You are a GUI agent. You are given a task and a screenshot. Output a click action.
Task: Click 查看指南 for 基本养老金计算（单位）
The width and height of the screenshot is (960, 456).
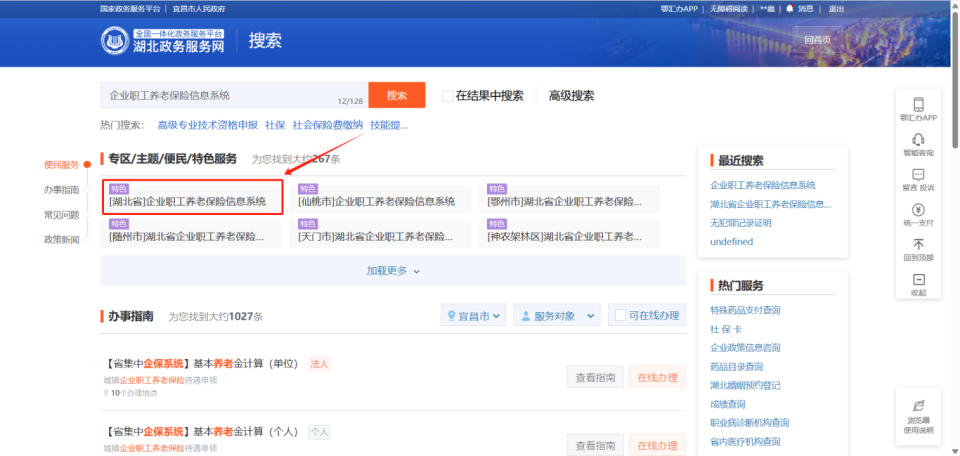595,377
